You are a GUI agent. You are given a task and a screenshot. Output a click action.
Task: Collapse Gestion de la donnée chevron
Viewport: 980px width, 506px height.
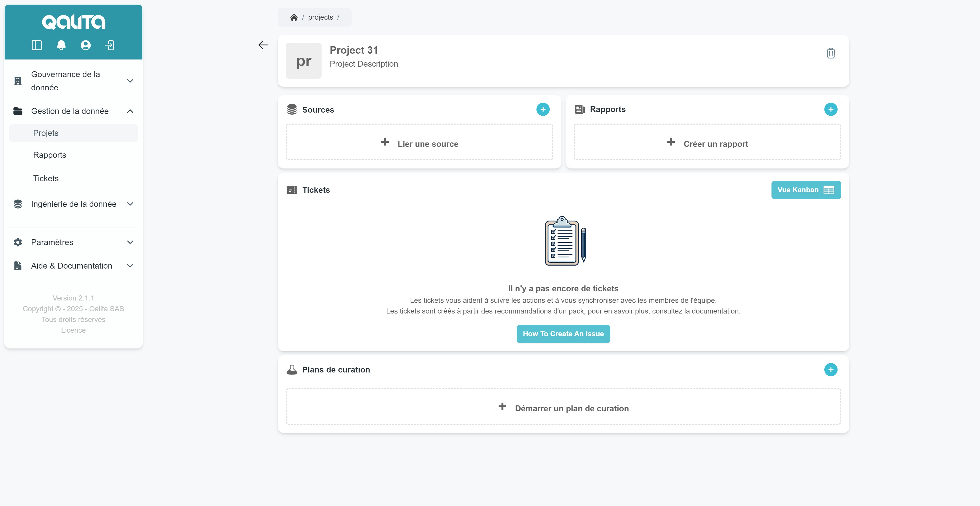(x=130, y=111)
